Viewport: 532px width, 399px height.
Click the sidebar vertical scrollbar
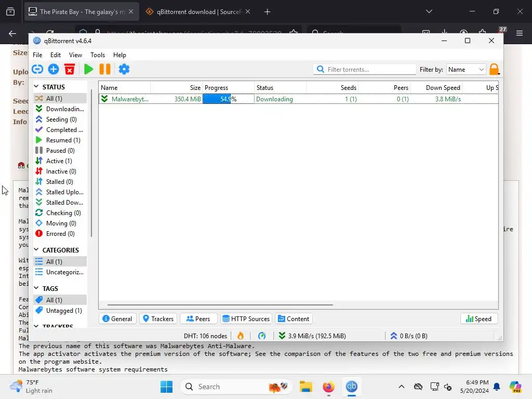click(x=91, y=163)
